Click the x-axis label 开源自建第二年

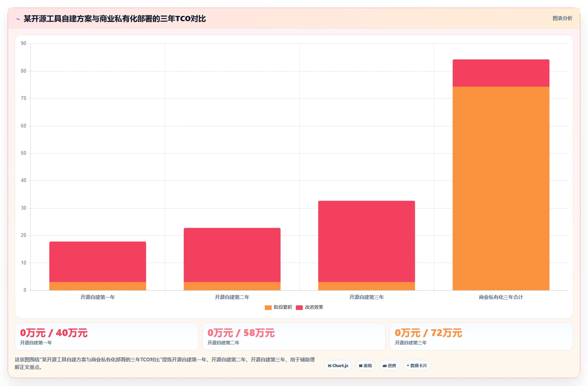point(232,297)
